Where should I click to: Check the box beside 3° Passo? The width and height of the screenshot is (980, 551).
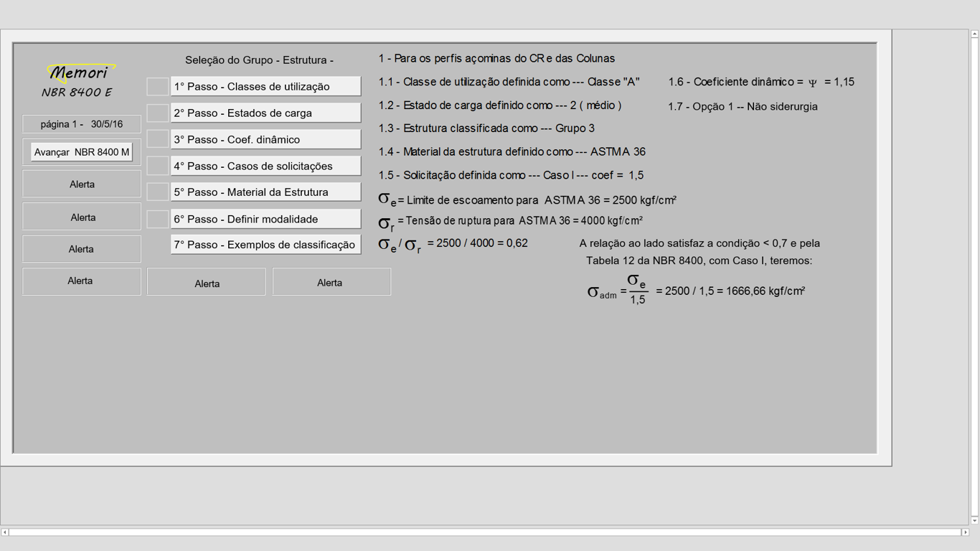pyautogui.click(x=158, y=139)
